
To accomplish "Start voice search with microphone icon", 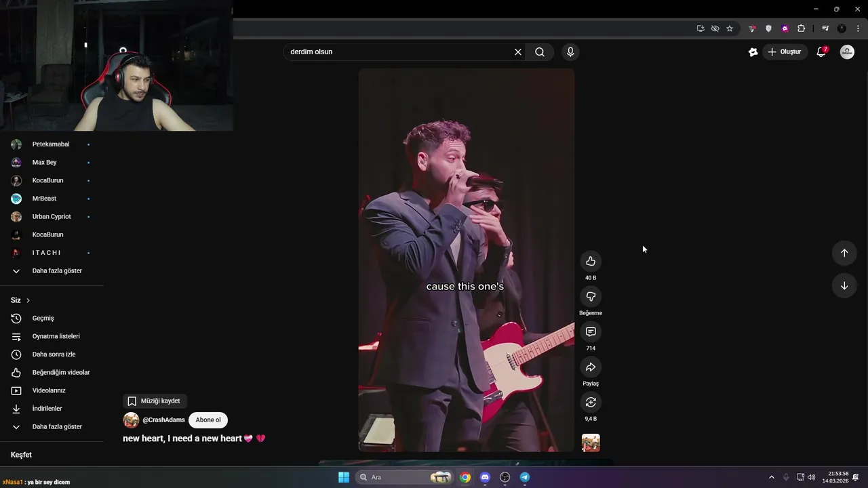I will pos(570,52).
